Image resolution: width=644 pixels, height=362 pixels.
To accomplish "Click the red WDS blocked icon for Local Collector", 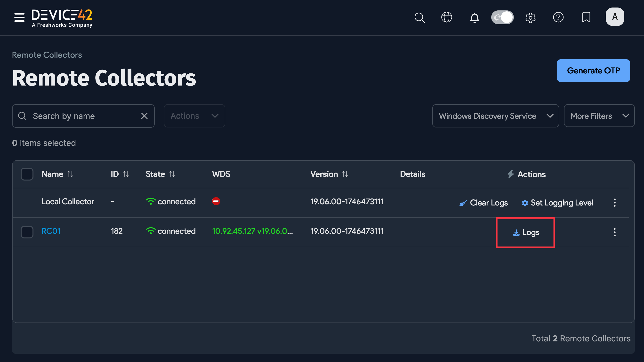I will tap(216, 201).
